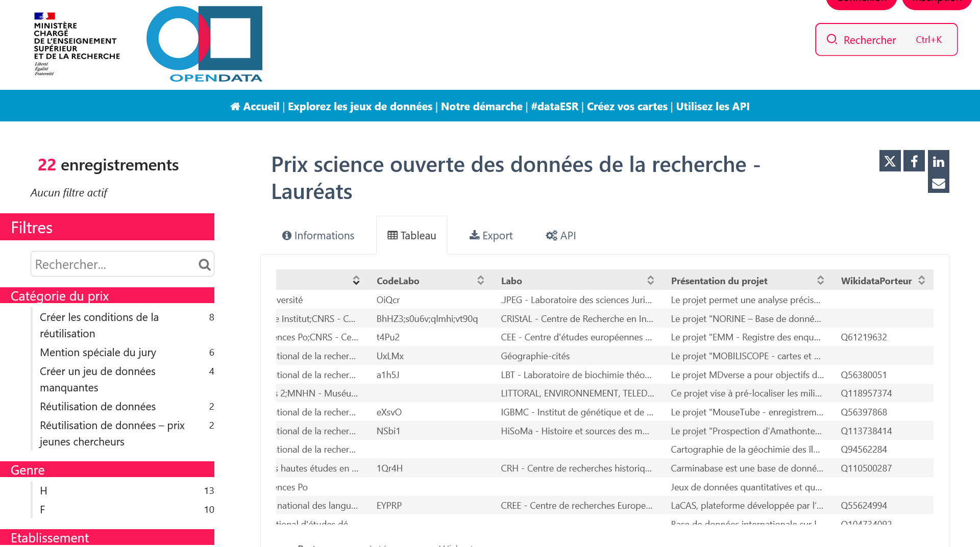Select the Q56380051 Wikidata cell
This screenshot has height=547, width=980.
click(864, 375)
